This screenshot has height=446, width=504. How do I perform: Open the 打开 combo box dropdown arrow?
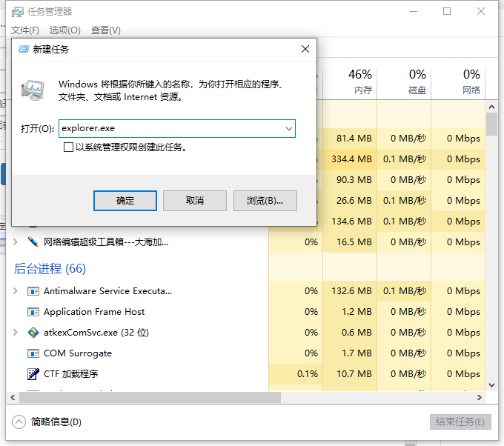pyautogui.click(x=288, y=128)
